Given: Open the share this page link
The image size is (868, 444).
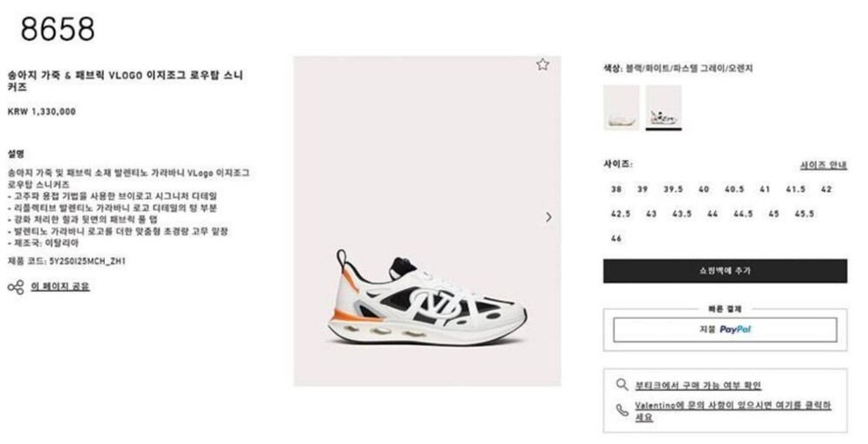Looking at the screenshot, I should [60, 287].
